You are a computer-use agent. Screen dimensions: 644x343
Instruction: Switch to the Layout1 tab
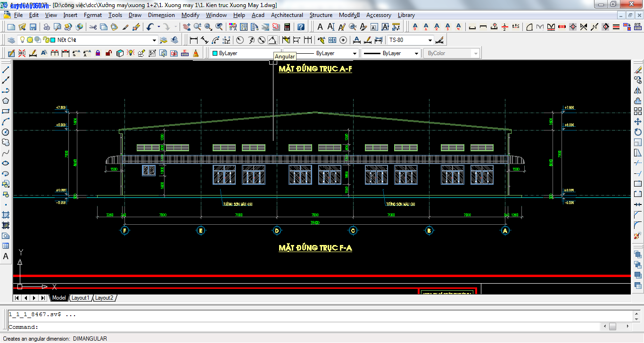(80, 298)
